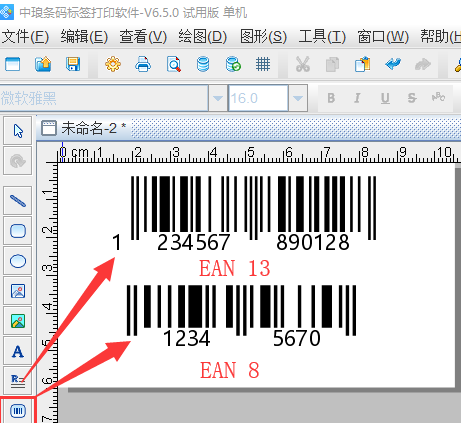The height and width of the screenshot is (423, 463).
Task: Click the Paste clipboard icon
Action: tap(362, 64)
